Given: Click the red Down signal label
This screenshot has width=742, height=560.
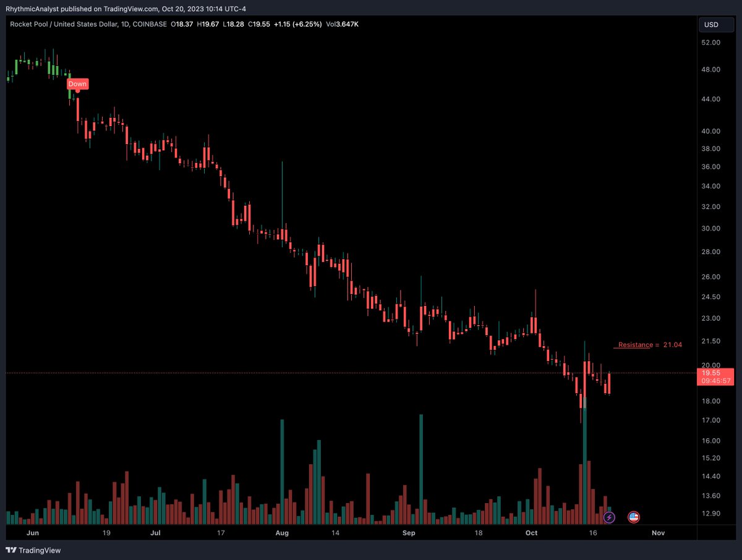Looking at the screenshot, I should point(77,83).
